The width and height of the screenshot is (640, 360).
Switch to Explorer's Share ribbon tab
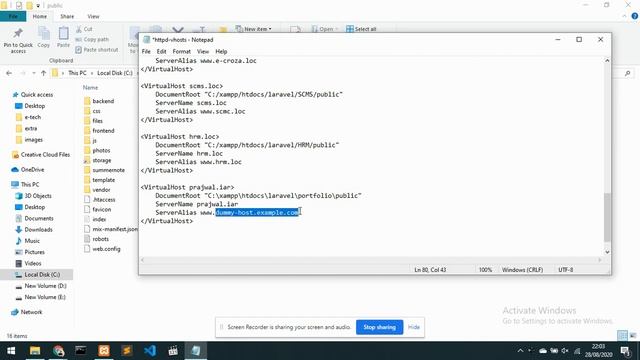[x=67, y=16]
